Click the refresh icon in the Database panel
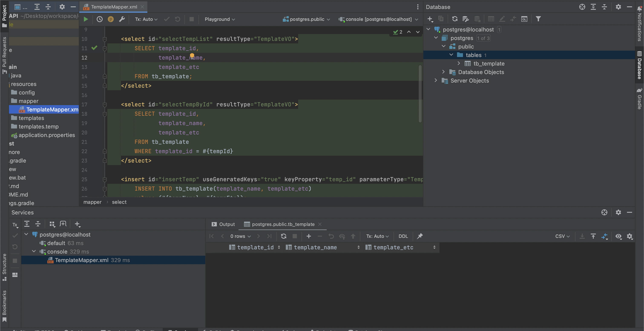Image resolution: width=644 pixels, height=331 pixels. (454, 19)
